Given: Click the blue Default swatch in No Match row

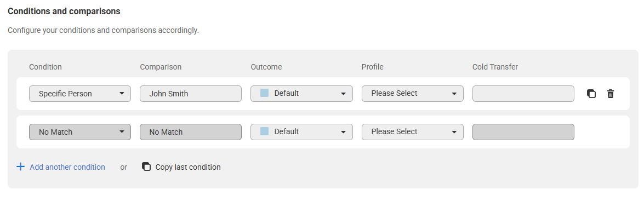Looking at the screenshot, I should pyautogui.click(x=265, y=131).
